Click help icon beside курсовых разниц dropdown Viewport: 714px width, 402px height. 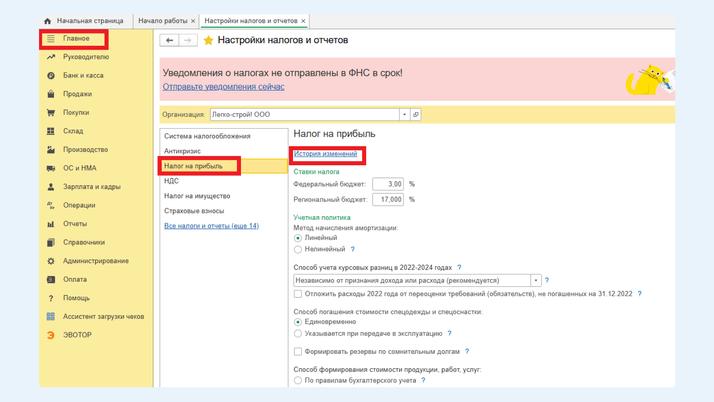coord(547,280)
